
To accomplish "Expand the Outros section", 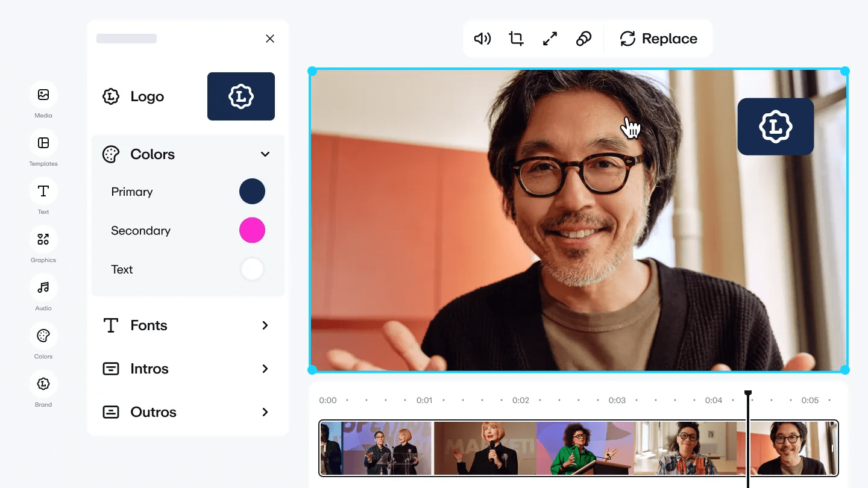I will coord(265,412).
